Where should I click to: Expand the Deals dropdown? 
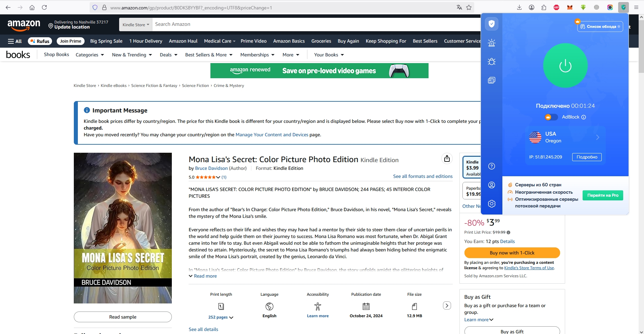click(x=168, y=55)
